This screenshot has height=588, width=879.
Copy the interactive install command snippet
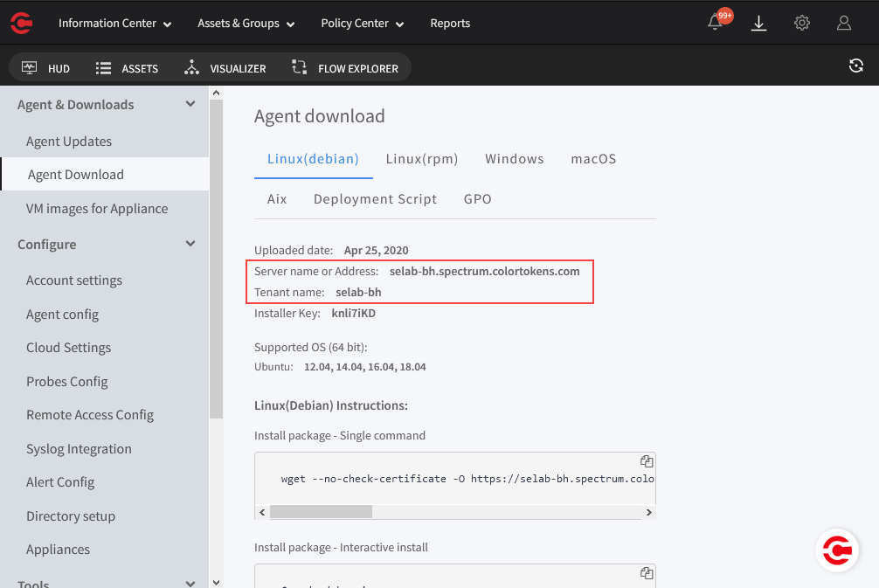click(x=647, y=573)
